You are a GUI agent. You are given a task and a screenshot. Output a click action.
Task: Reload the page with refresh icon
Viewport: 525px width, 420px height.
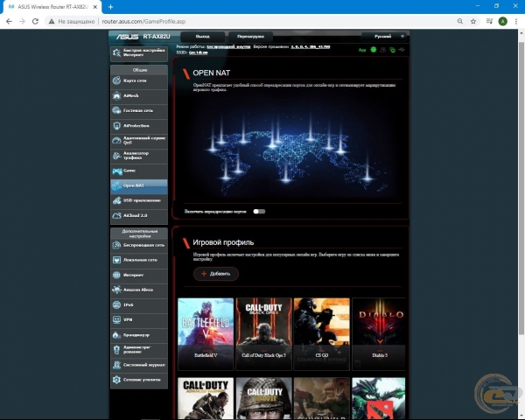coord(35,21)
